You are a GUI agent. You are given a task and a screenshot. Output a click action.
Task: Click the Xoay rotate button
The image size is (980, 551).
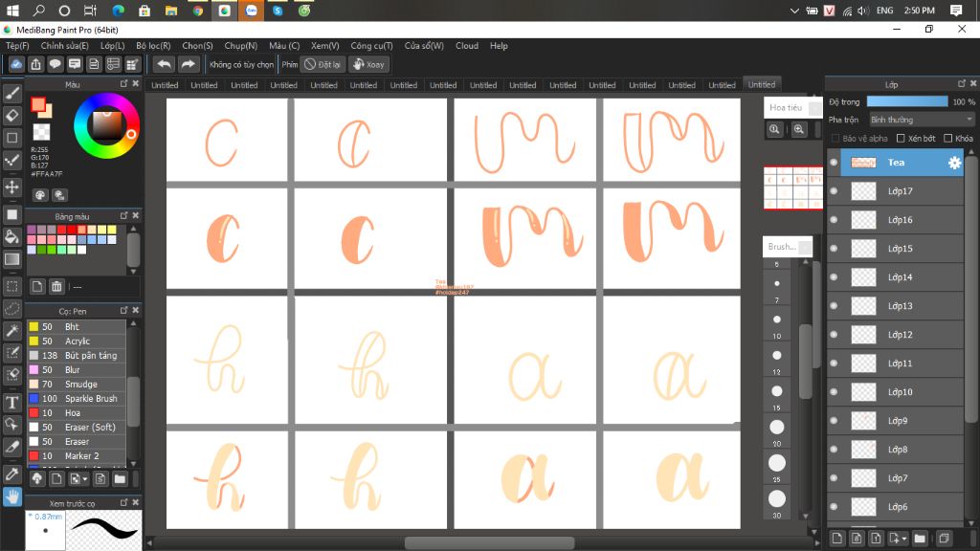point(368,64)
